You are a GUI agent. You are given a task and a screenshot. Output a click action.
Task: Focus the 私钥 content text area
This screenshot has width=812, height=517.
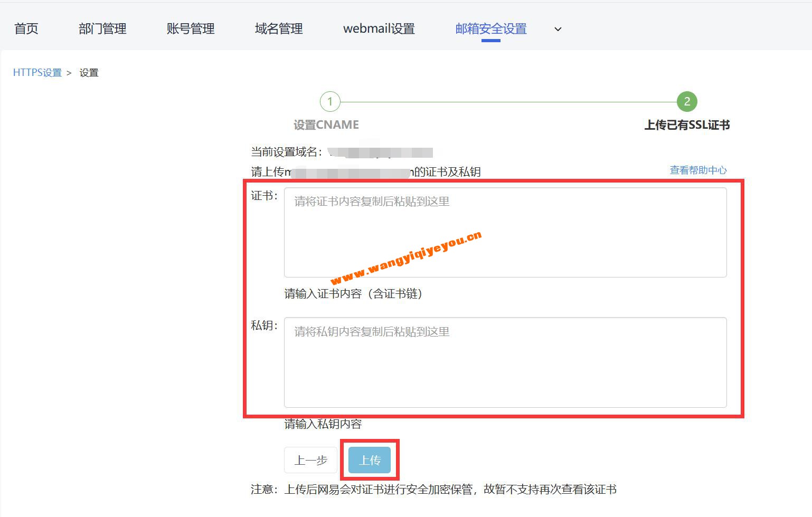505,362
